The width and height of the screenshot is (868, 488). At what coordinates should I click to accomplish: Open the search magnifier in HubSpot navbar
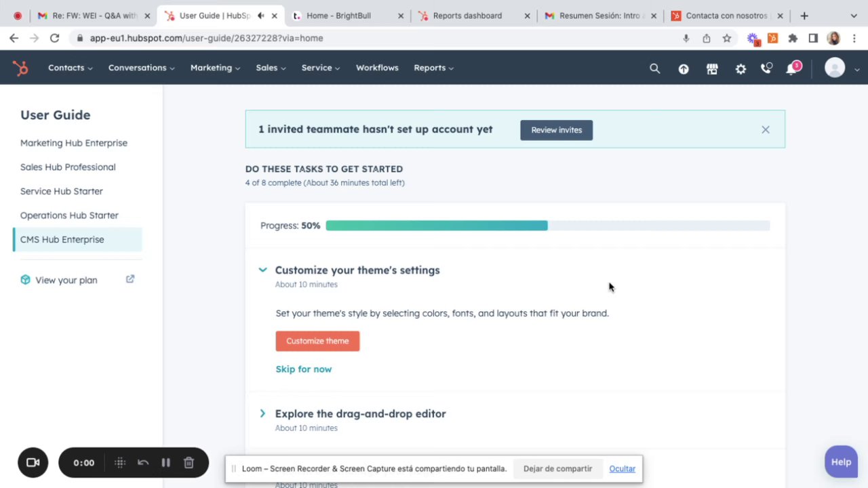654,68
